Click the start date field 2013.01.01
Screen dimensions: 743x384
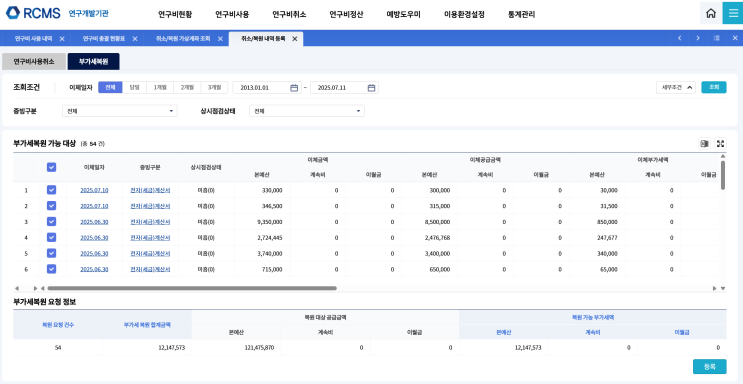(x=267, y=88)
